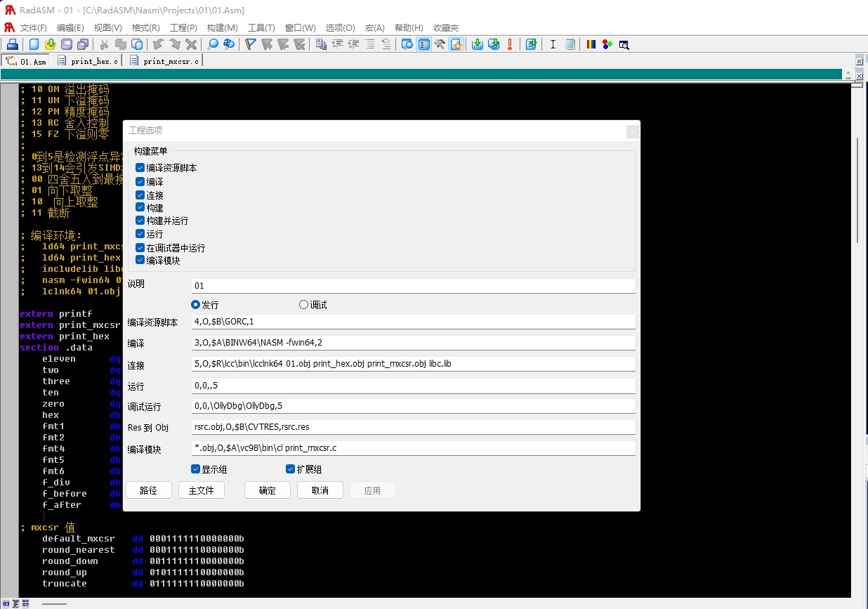This screenshot has height=609, width=868.
Task: Click the window magnifier inspect icon
Action: coord(624,44)
